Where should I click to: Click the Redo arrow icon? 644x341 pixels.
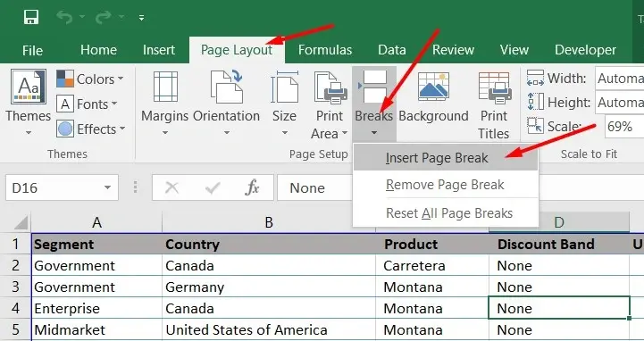point(104,17)
